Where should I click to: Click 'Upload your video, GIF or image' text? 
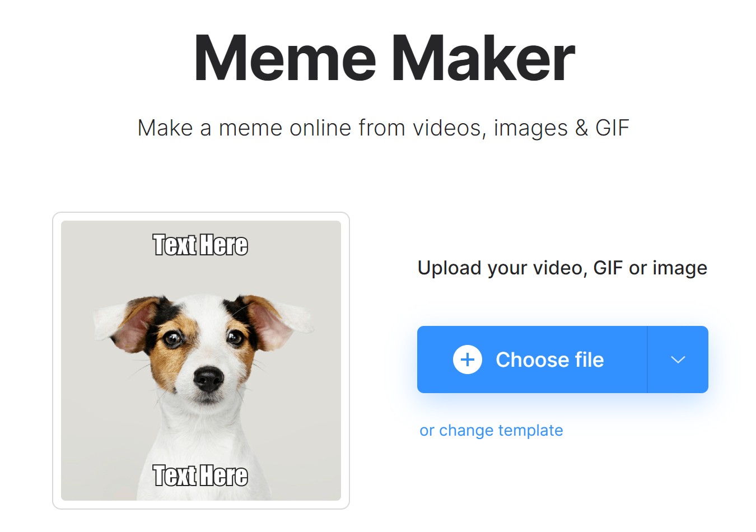pyautogui.click(x=562, y=268)
